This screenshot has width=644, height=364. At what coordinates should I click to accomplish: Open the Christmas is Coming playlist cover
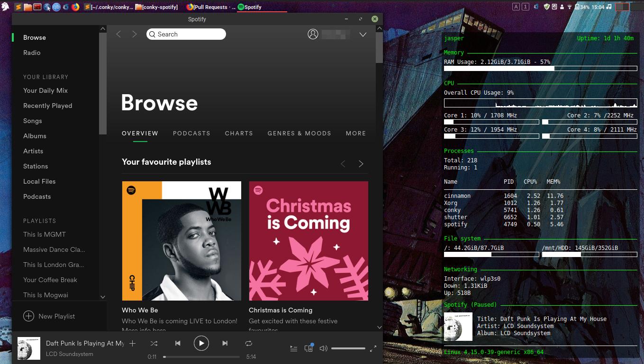click(x=308, y=241)
